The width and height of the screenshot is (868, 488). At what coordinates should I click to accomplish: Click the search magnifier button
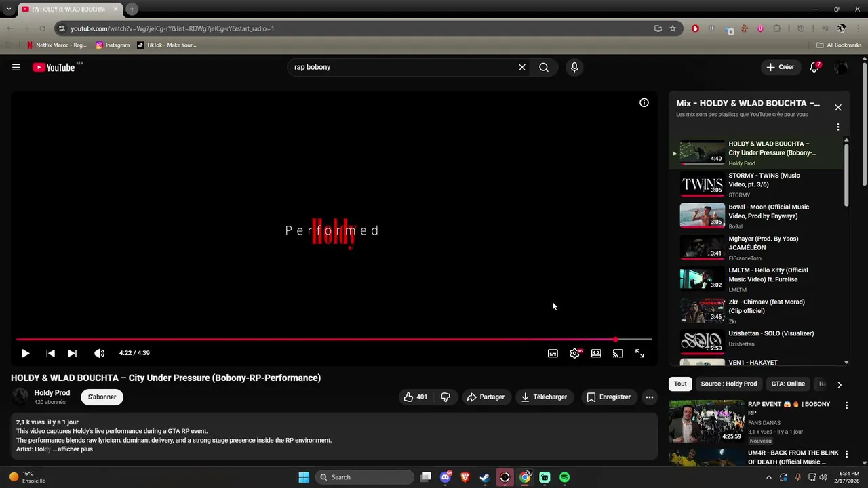(x=544, y=67)
